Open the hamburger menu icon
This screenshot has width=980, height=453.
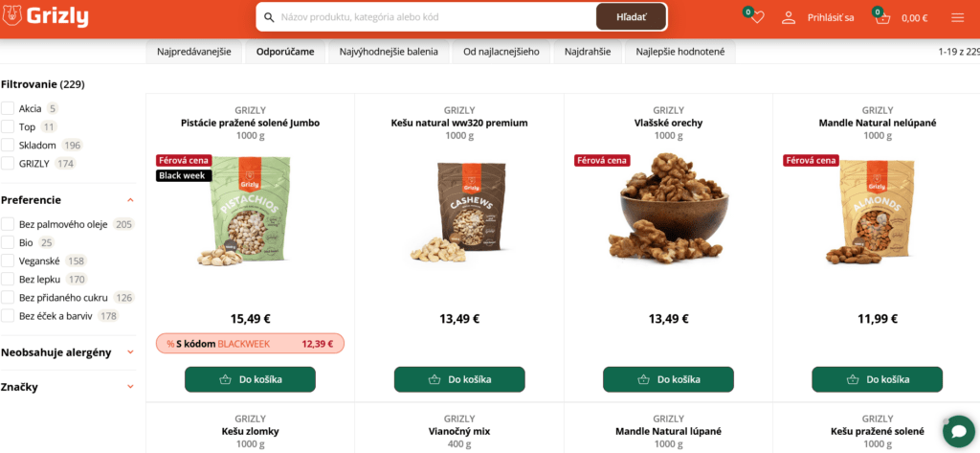pyautogui.click(x=957, y=17)
